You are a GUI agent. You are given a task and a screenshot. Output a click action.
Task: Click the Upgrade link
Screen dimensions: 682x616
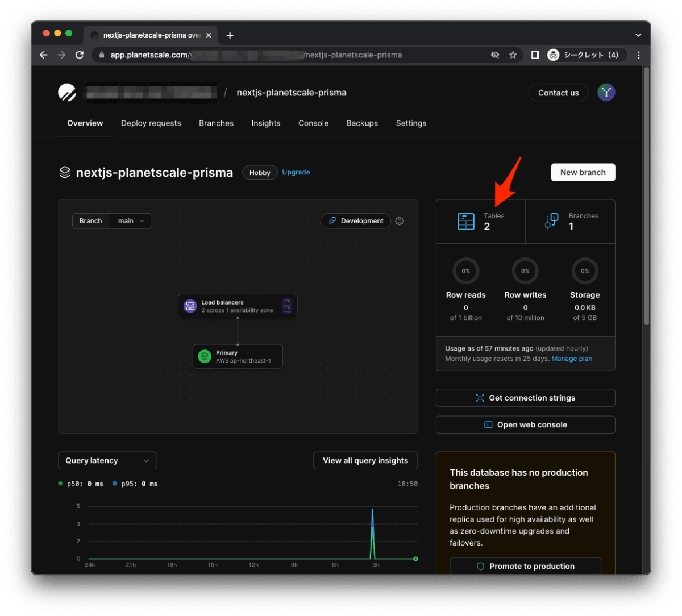coord(296,172)
